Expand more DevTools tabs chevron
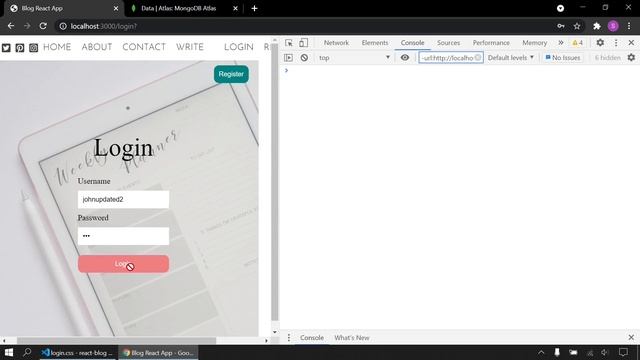The image size is (640, 360). (x=561, y=42)
